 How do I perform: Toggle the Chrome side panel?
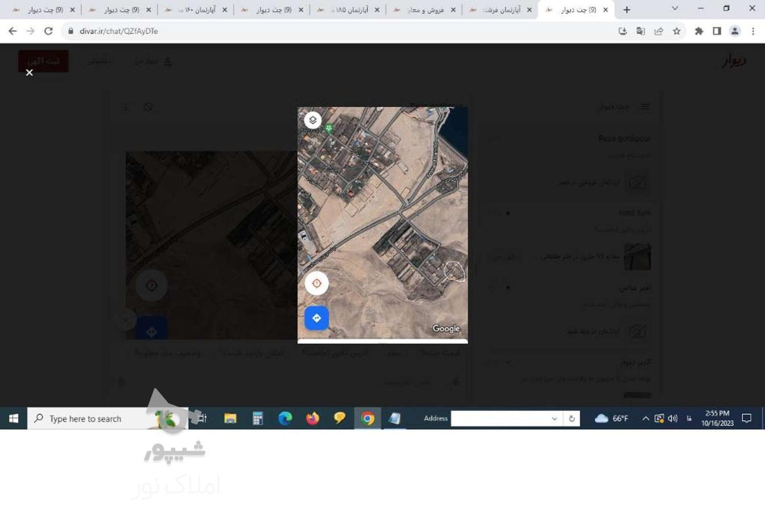[717, 31]
